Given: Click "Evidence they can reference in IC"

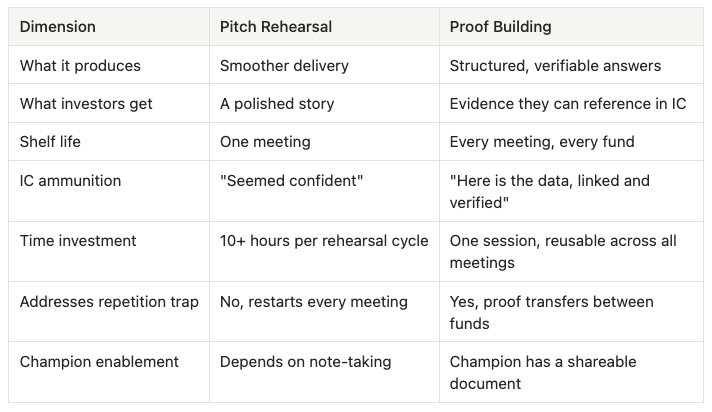Looking at the screenshot, I should [x=568, y=104].
